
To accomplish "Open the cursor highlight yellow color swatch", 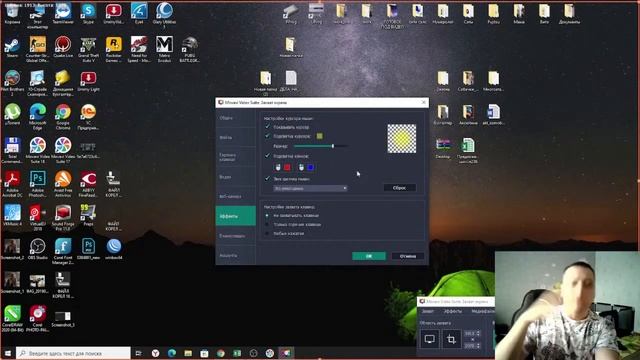I will [320, 136].
